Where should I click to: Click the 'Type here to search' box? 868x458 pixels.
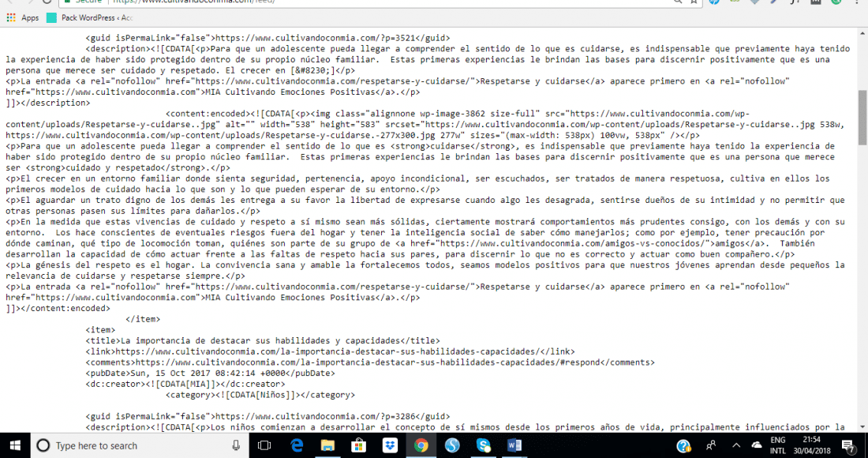pyautogui.click(x=138, y=445)
